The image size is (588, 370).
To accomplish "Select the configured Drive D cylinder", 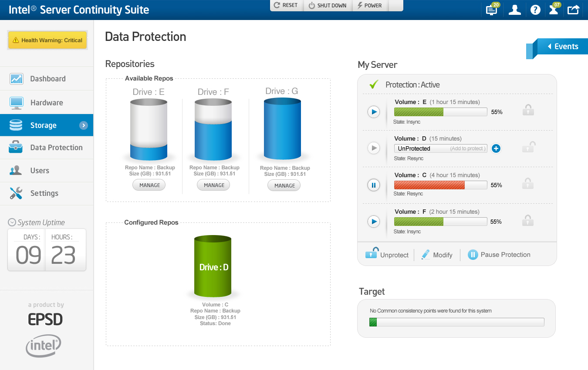I will point(213,267).
